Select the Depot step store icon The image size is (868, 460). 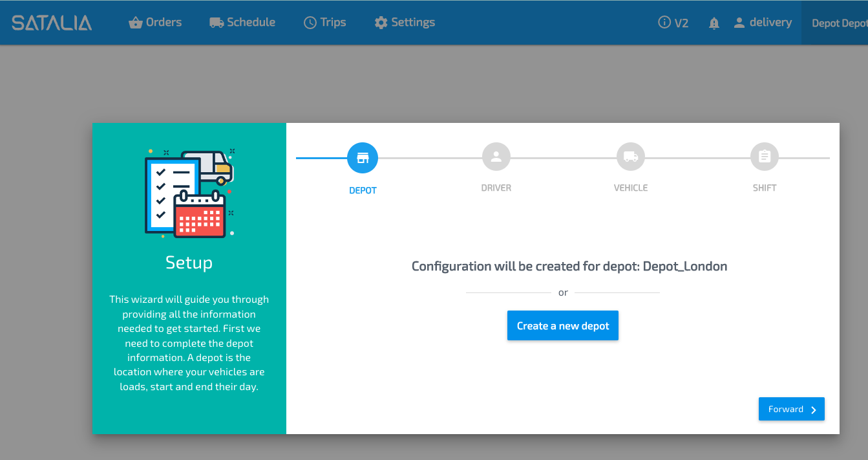click(363, 158)
